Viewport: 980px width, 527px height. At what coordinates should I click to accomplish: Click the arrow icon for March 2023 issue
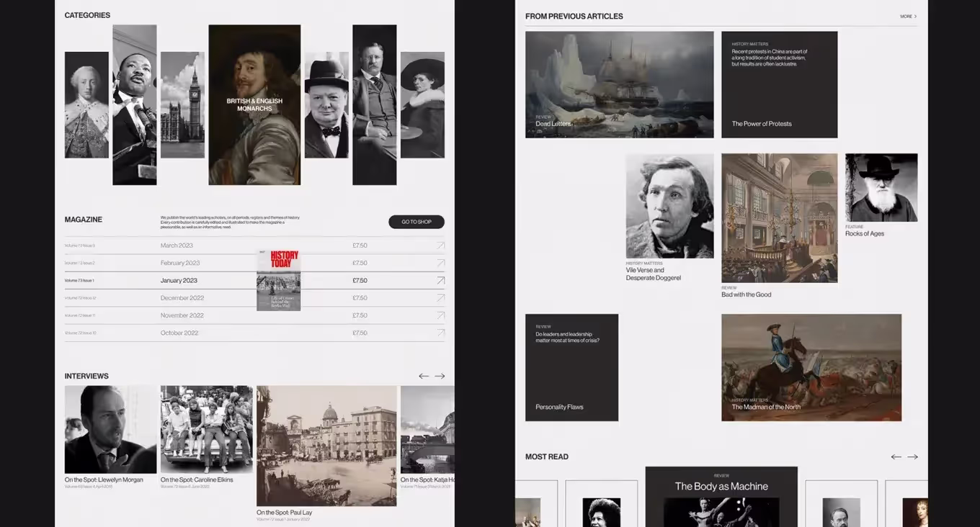tap(440, 246)
